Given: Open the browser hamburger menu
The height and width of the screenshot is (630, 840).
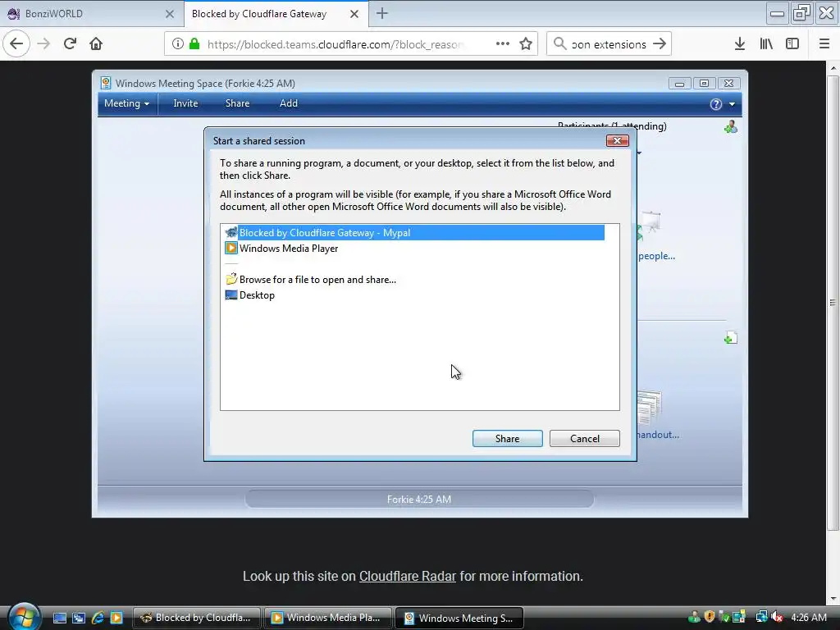Looking at the screenshot, I should pyautogui.click(x=824, y=44).
